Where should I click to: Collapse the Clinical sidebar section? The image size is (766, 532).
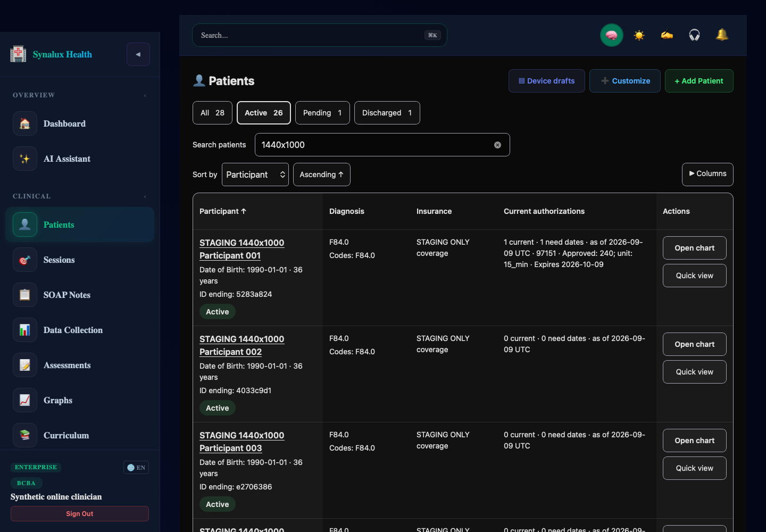(x=145, y=196)
